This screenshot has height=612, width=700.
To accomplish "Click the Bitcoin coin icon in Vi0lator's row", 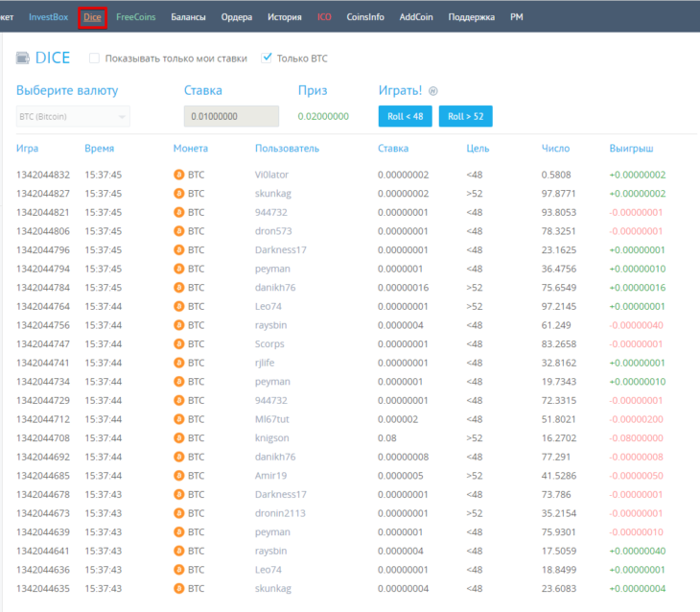I will tap(179, 175).
